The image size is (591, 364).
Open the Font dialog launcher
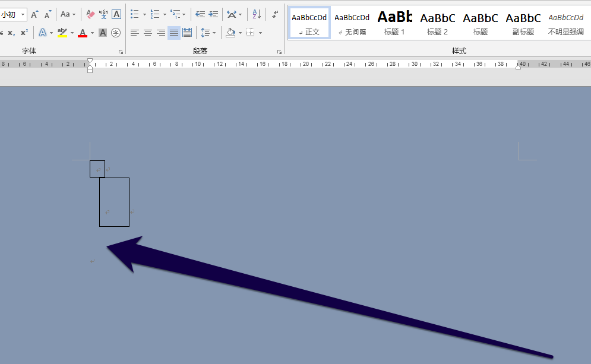pyautogui.click(x=121, y=52)
